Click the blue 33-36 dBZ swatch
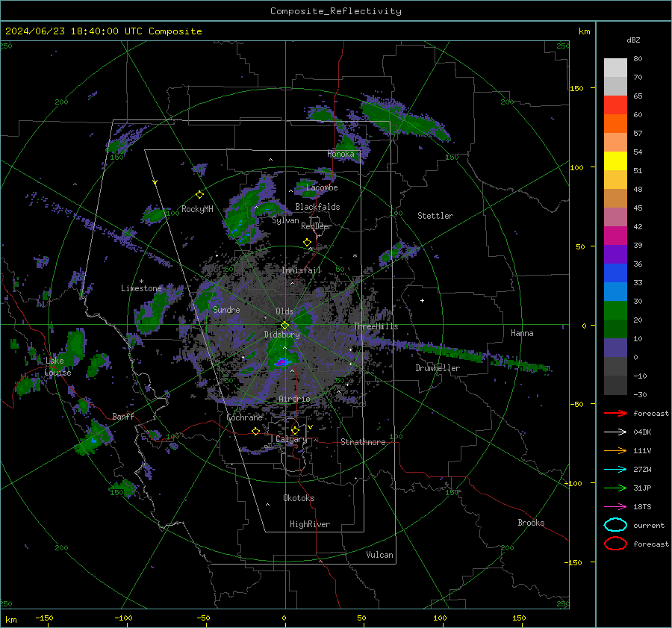Viewport: 672px width, 628px height. 615,273
